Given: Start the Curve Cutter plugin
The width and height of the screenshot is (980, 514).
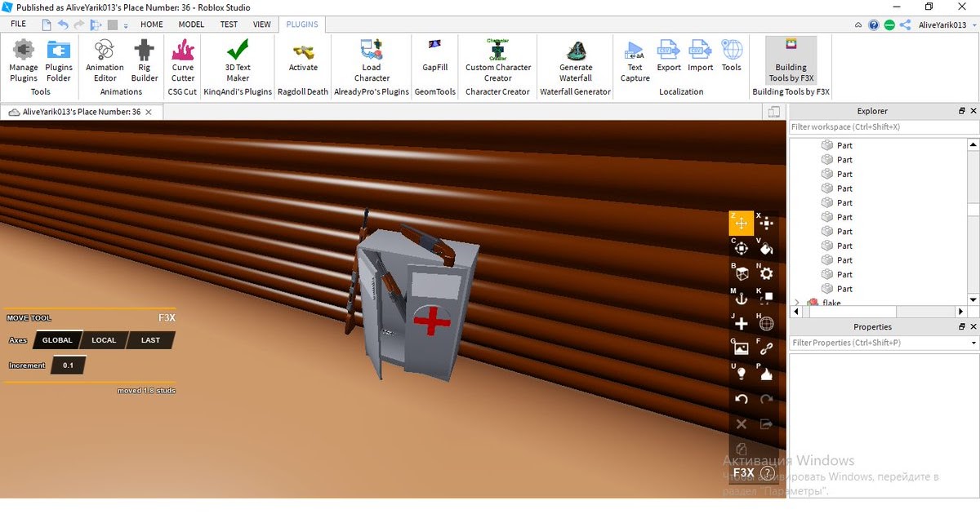Looking at the screenshot, I should tap(183, 60).
